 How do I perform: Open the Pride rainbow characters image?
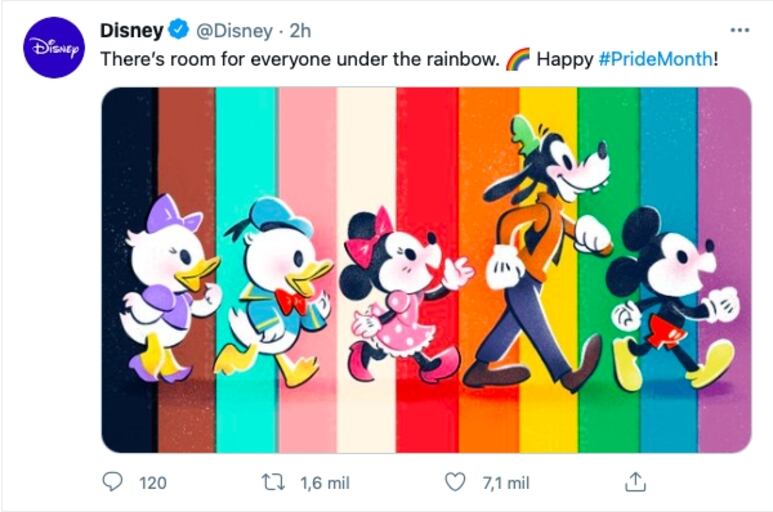(x=426, y=270)
